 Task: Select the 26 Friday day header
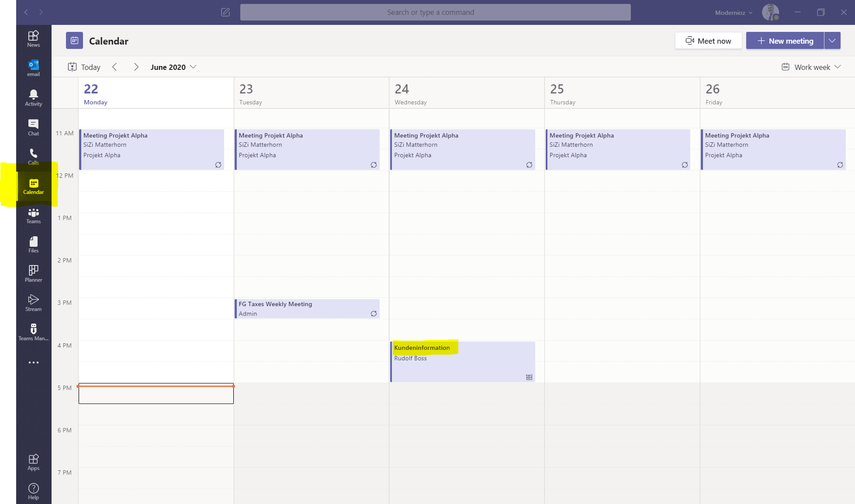click(778, 93)
